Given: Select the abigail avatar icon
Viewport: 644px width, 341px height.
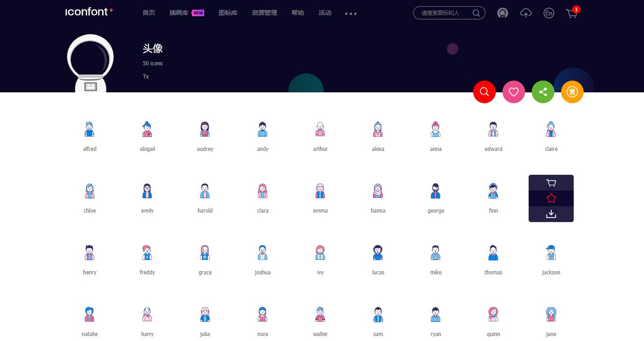Looking at the screenshot, I should coord(147,129).
